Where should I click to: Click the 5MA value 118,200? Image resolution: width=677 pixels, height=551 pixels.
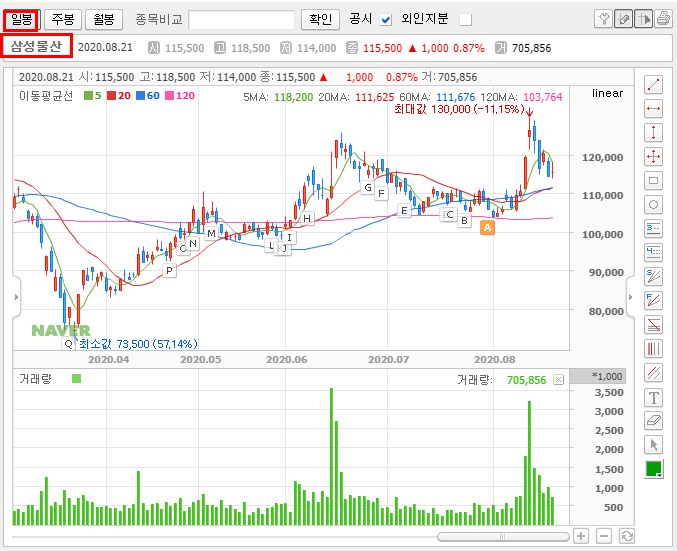click(x=294, y=97)
